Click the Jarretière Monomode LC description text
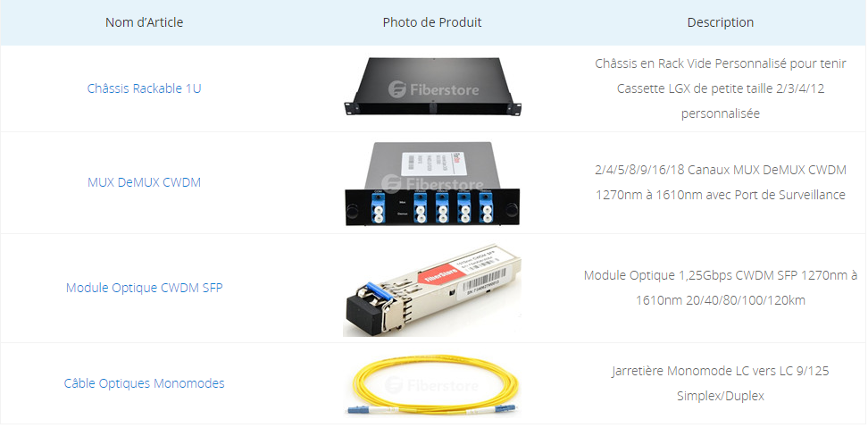The width and height of the screenshot is (868, 428). pyautogui.click(x=720, y=383)
